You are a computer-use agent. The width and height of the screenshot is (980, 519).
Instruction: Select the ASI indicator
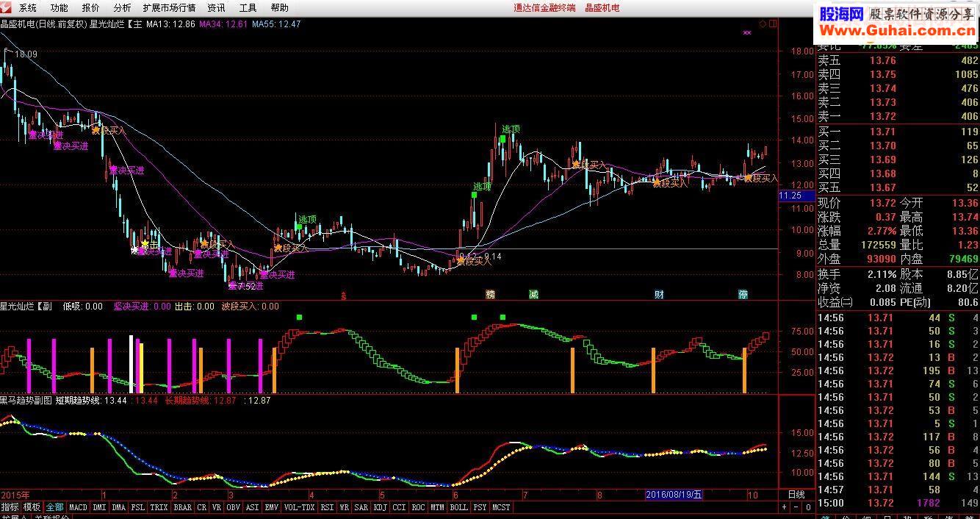(253, 507)
